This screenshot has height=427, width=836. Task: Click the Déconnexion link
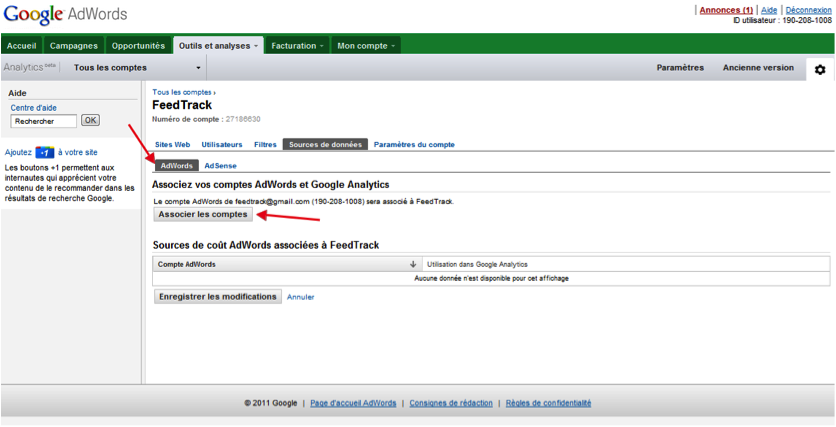[x=808, y=10]
